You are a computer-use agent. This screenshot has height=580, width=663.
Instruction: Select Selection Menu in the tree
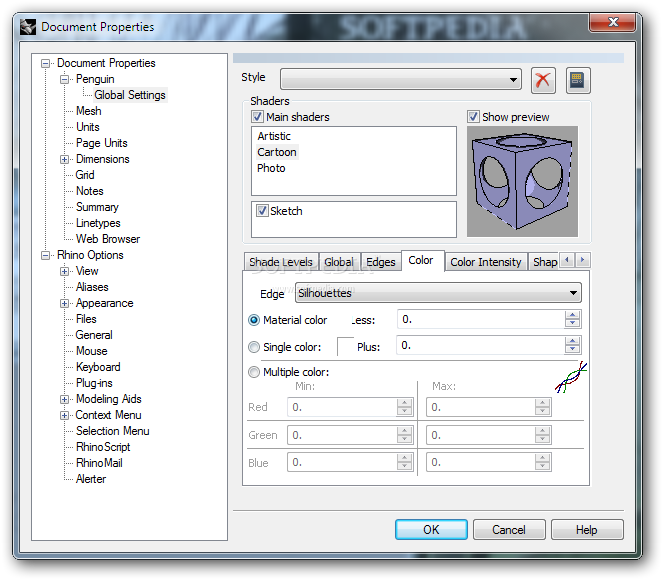(x=112, y=431)
